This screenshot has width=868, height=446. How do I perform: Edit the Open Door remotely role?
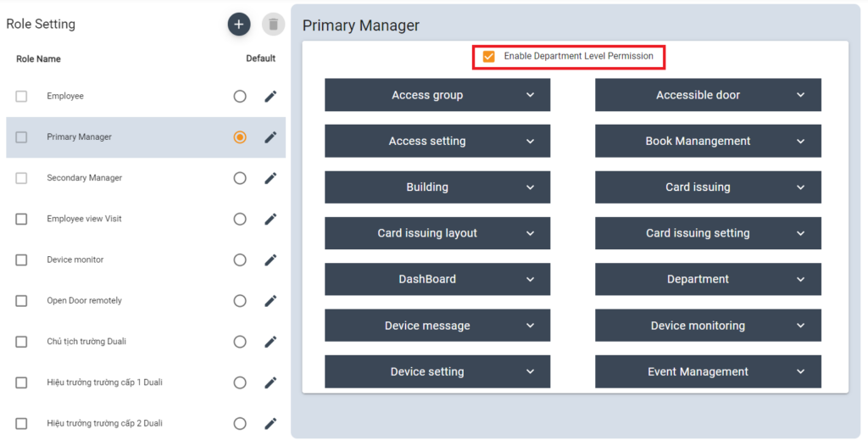(270, 301)
